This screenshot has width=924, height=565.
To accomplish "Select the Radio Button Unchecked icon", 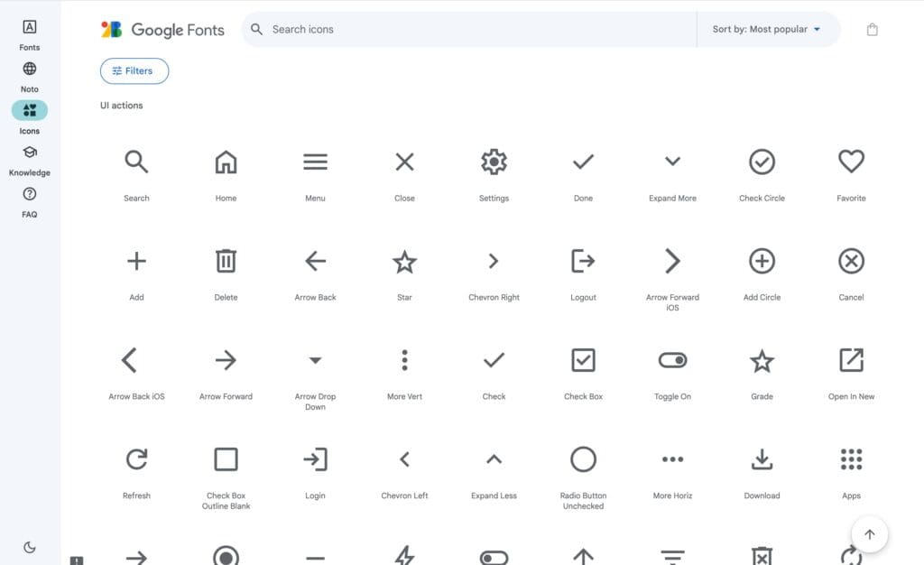I will [582, 458].
